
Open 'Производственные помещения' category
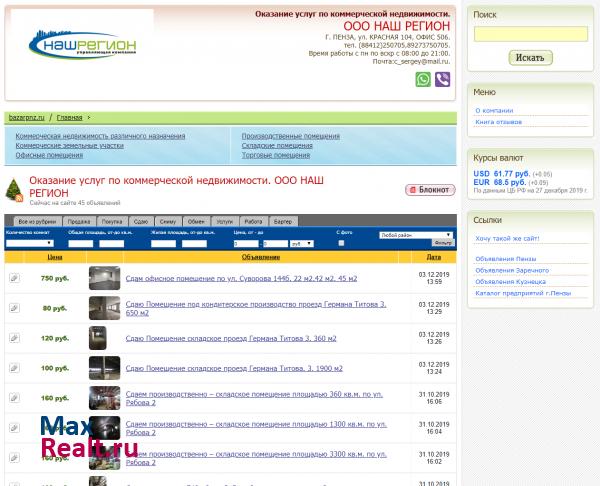(291, 136)
